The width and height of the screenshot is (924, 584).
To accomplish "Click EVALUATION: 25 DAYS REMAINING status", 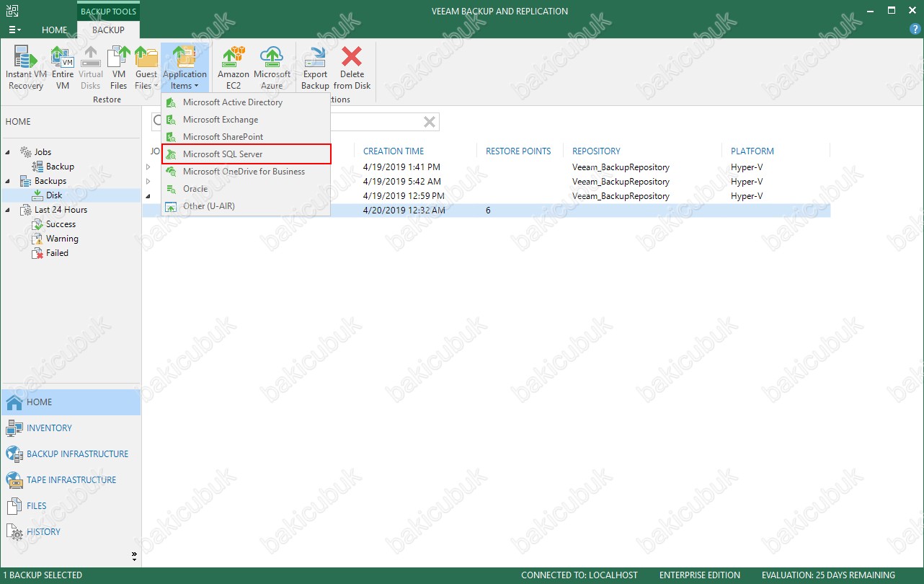I will 828,575.
